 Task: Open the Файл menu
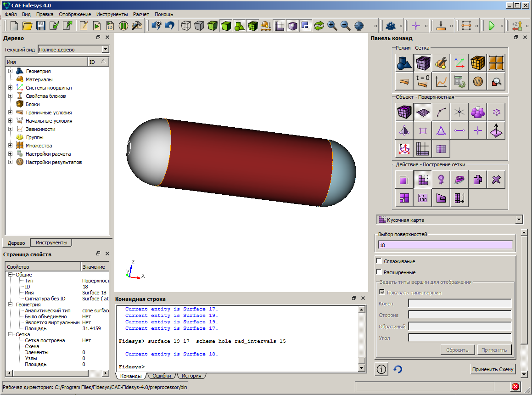pos(11,14)
